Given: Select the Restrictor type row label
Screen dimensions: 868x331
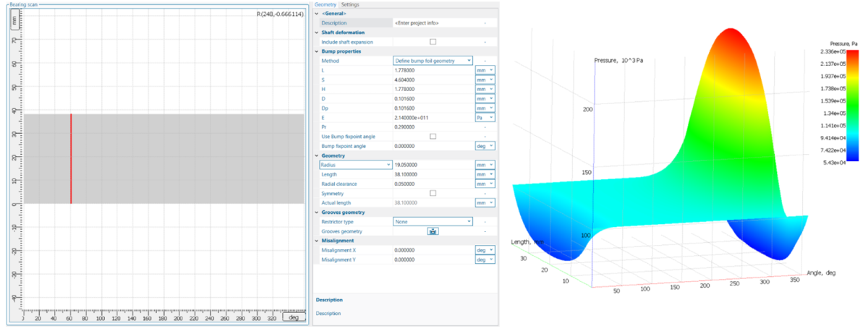Looking at the screenshot, I should pyautogui.click(x=339, y=221).
